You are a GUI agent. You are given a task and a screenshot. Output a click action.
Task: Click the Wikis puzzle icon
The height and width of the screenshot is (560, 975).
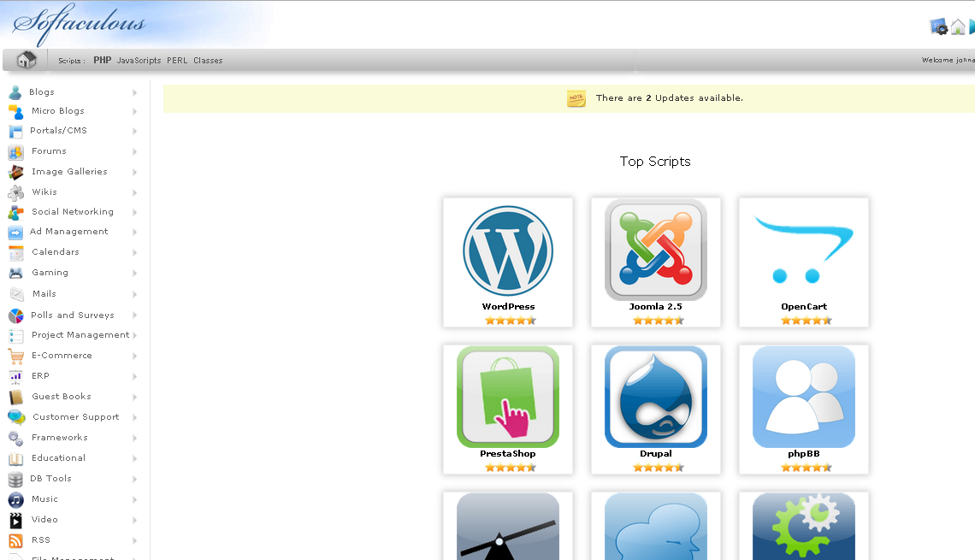click(15, 192)
